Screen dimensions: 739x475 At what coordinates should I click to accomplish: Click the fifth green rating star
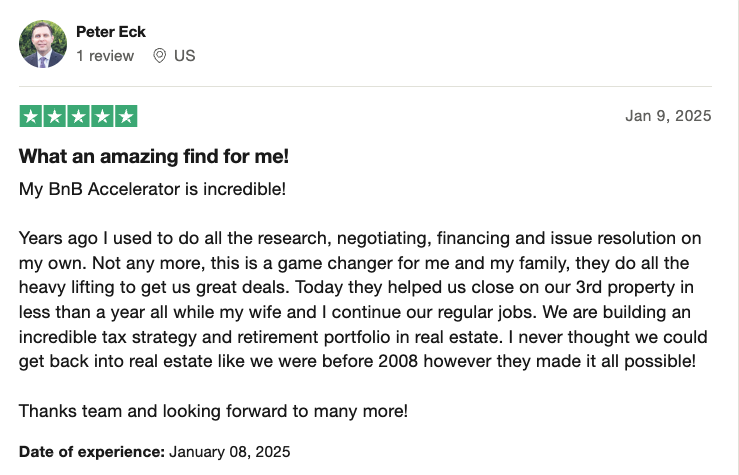coord(126,116)
